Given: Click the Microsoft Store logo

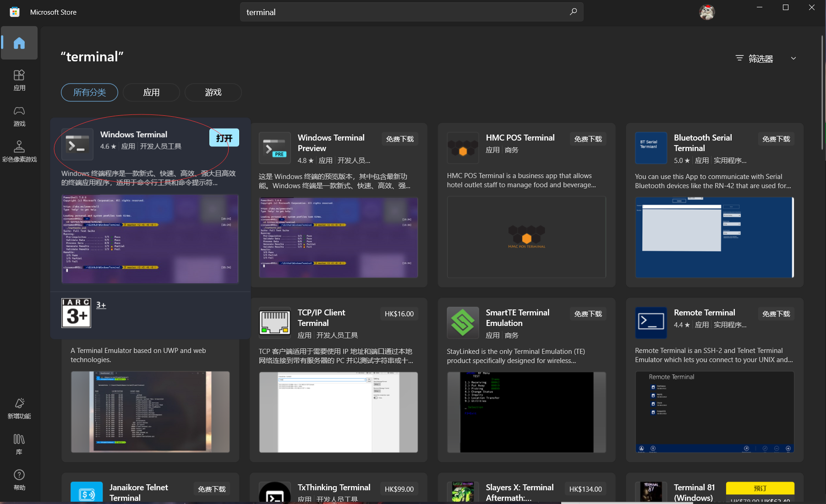Looking at the screenshot, I should (15, 11).
